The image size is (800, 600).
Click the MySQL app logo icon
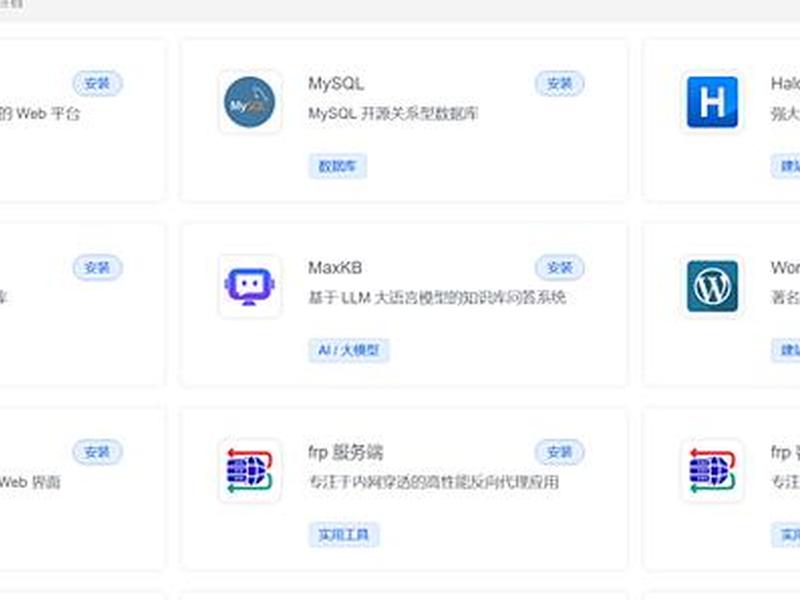click(x=249, y=102)
